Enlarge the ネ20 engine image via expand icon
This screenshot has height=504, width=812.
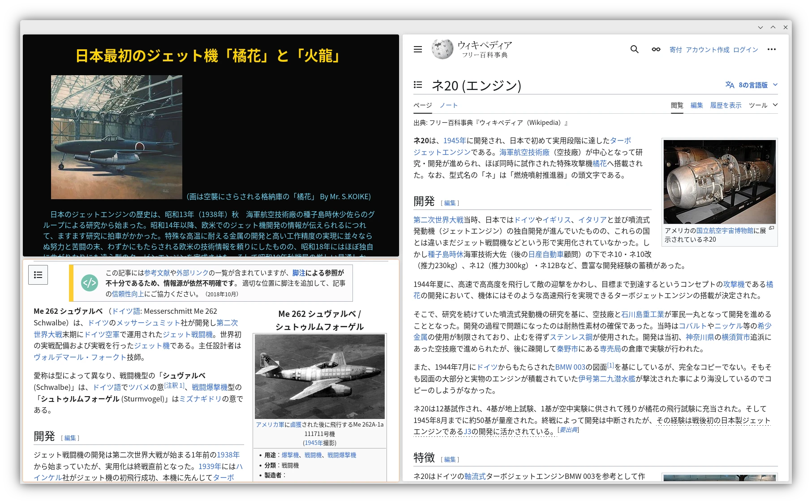click(x=771, y=228)
